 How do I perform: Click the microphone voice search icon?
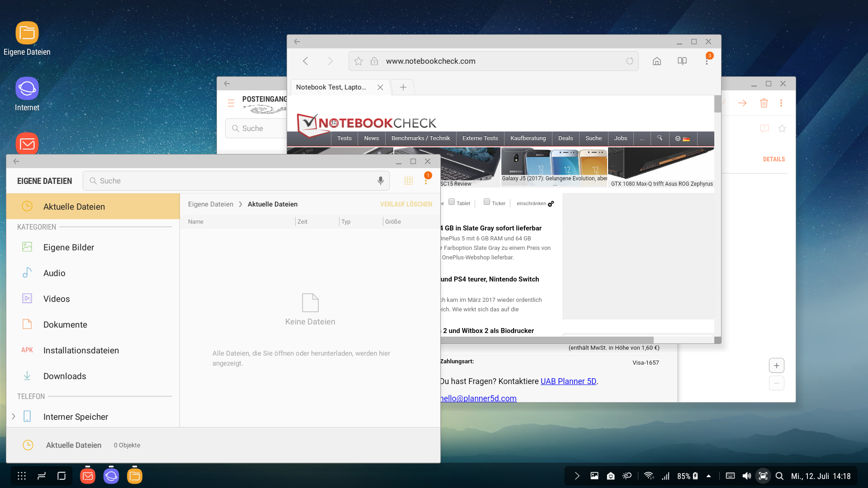pos(381,181)
